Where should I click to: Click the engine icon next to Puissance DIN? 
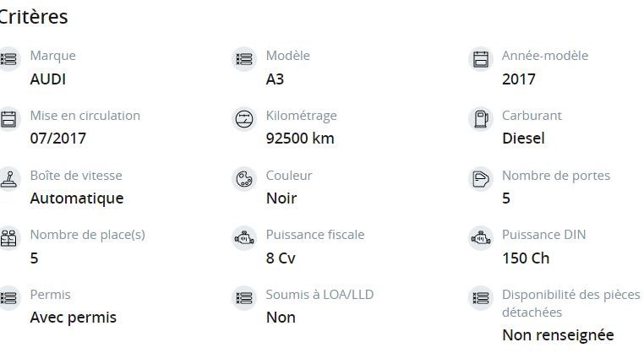click(480, 238)
